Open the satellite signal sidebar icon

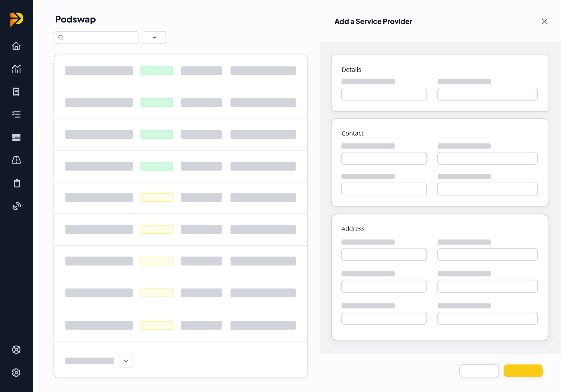pos(17,206)
